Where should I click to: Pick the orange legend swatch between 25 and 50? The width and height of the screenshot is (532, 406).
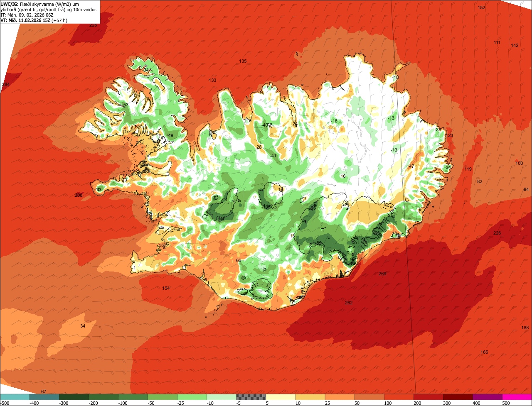(x=339, y=397)
